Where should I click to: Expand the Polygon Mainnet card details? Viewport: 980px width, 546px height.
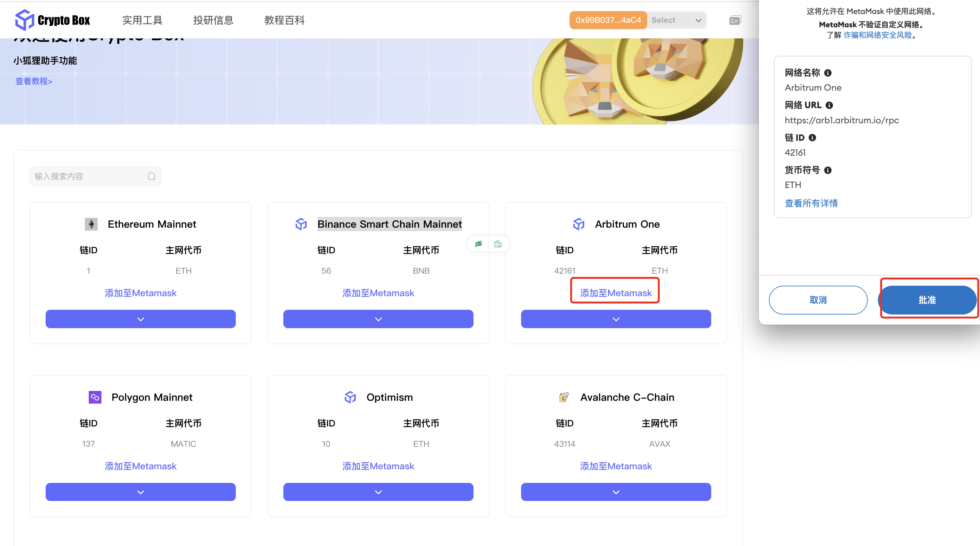140,492
